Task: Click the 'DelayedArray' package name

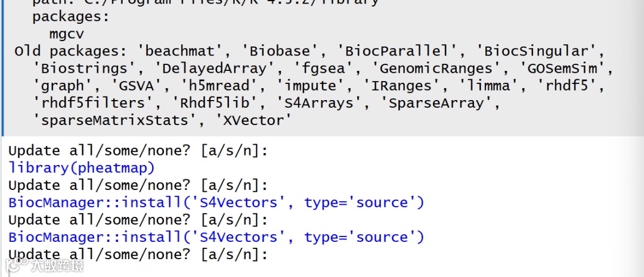Action: click(x=215, y=69)
